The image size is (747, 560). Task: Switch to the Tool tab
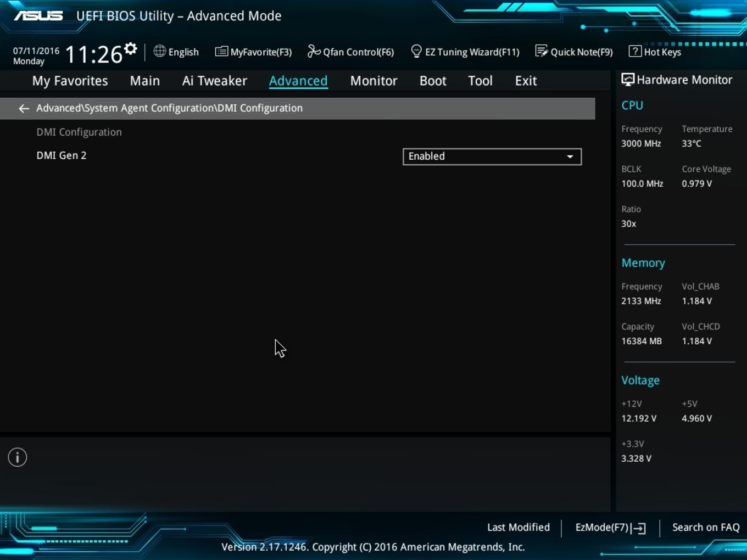480,81
